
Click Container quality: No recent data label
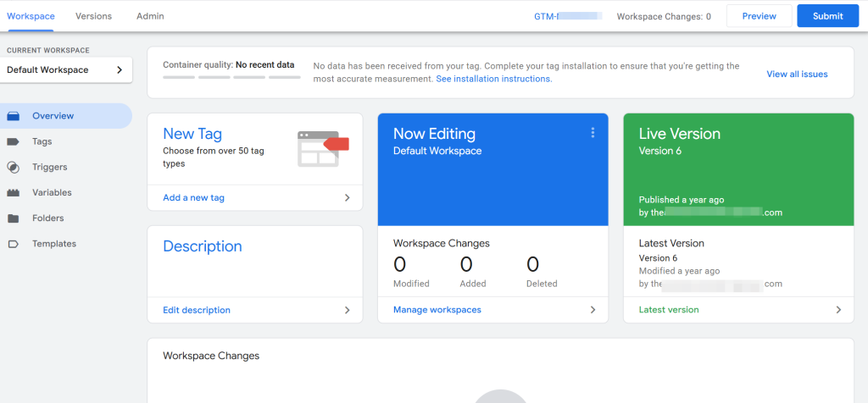tap(229, 64)
